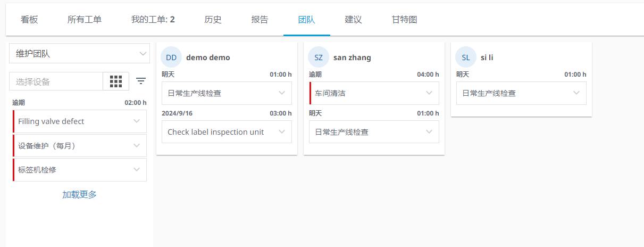
Task: Expand the 车间清洁 work order
Action: (x=429, y=93)
